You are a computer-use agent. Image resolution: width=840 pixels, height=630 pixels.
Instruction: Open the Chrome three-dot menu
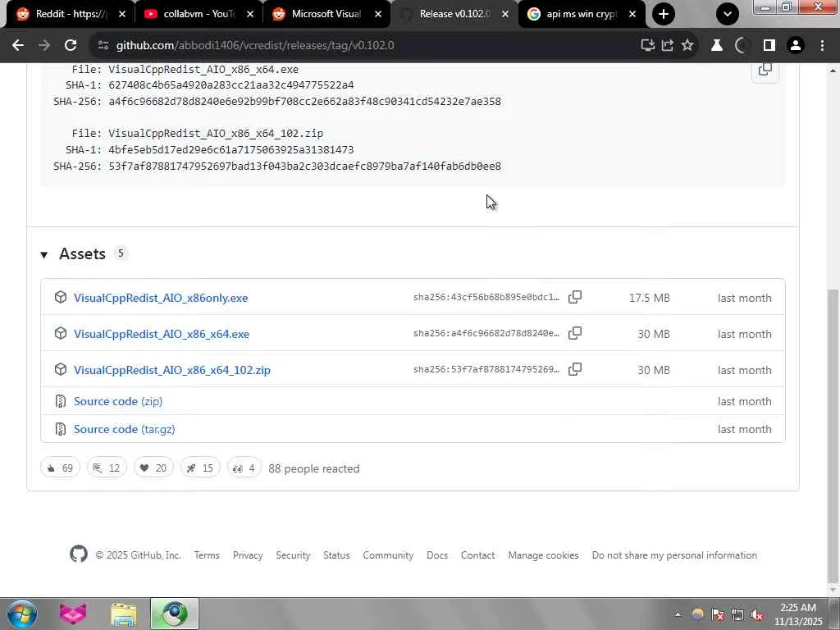pos(822,46)
